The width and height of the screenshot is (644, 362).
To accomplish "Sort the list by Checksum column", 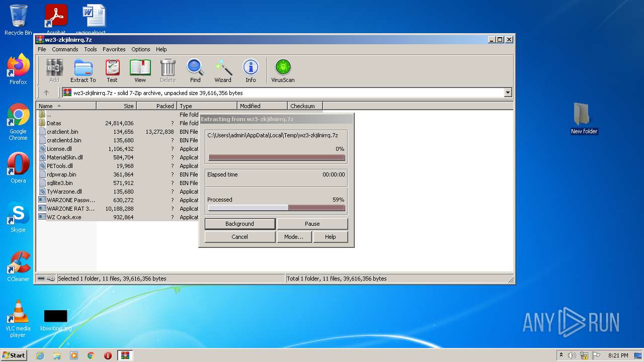I will coord(305,106).
